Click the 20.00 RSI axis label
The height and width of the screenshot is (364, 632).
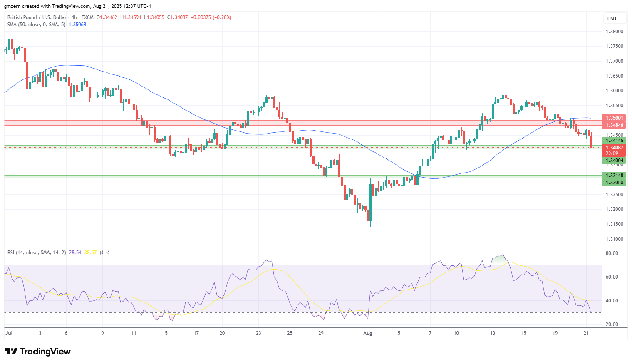[x=612, y=324]
